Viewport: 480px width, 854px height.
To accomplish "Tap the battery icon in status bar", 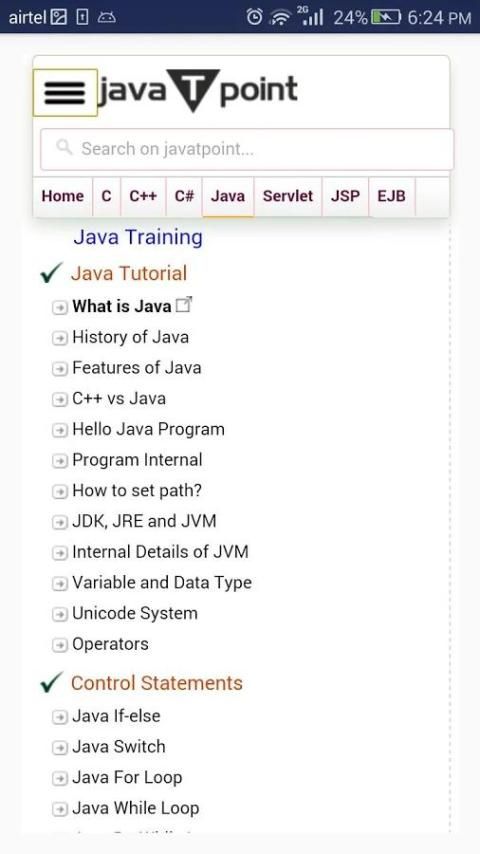I will (x=386, y=18).
